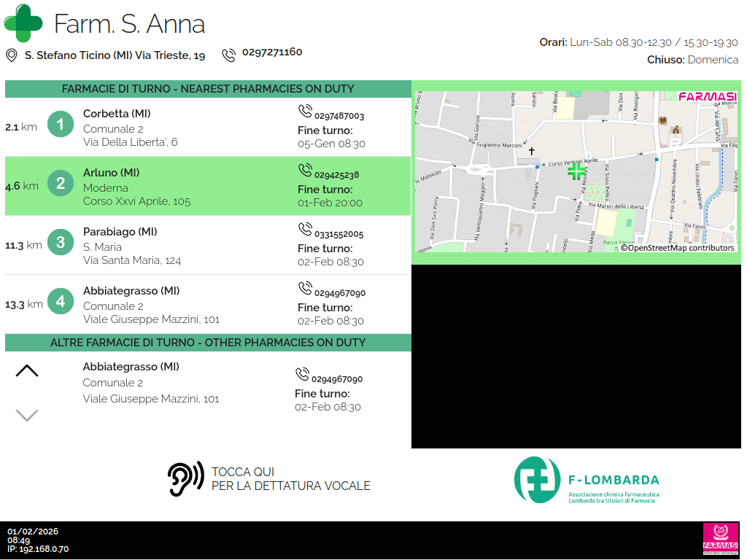Click the Farmacie di Turno header
The height and width of the screenshot is (560, 747).
point(208,89)
